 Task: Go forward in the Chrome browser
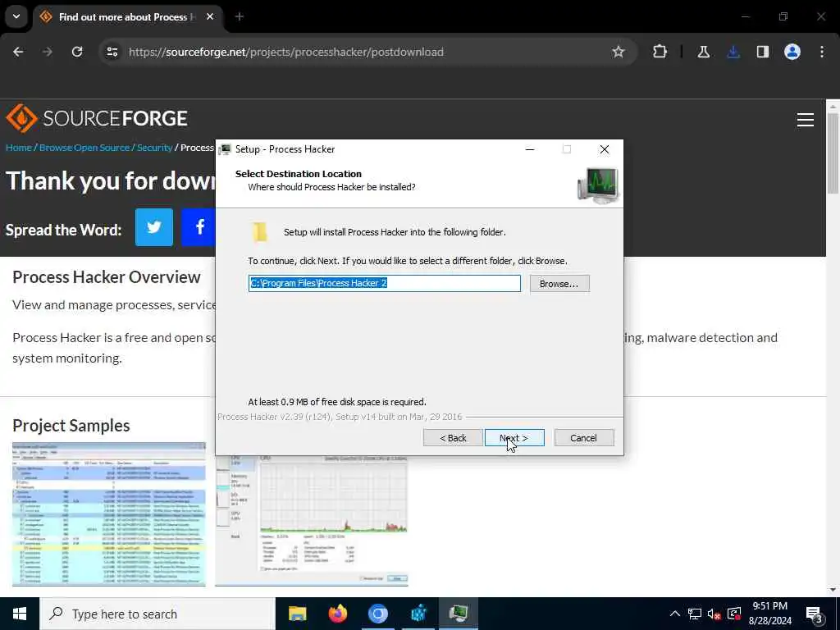(48, 52)
